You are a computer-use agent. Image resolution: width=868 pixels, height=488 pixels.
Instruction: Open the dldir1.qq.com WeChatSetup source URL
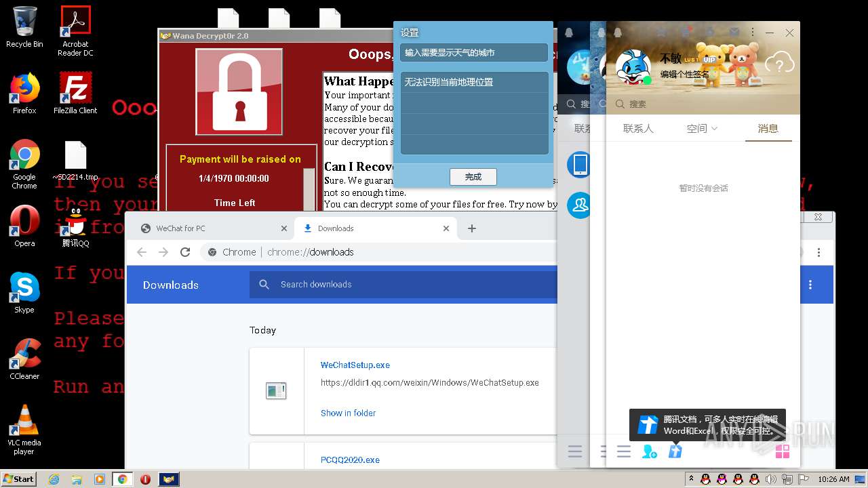(430, 382)
